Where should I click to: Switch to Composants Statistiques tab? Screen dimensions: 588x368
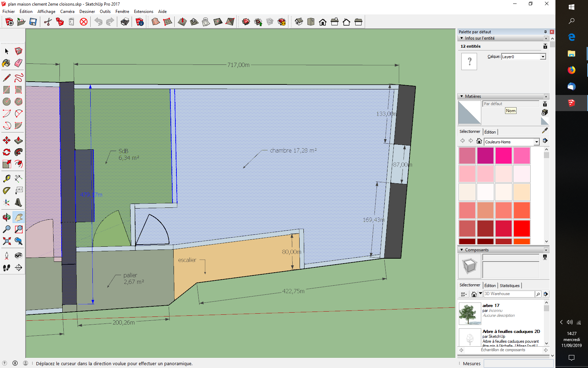[x=510, y=286]
